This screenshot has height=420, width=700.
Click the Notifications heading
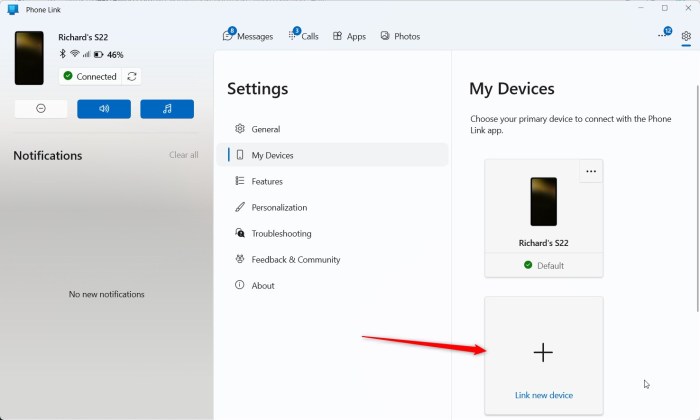coord(48,155)
